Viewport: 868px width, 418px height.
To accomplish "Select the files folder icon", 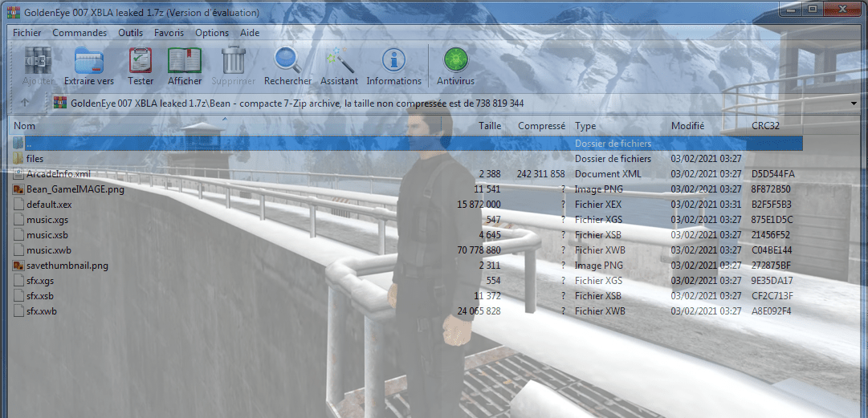I will [18, 159].
